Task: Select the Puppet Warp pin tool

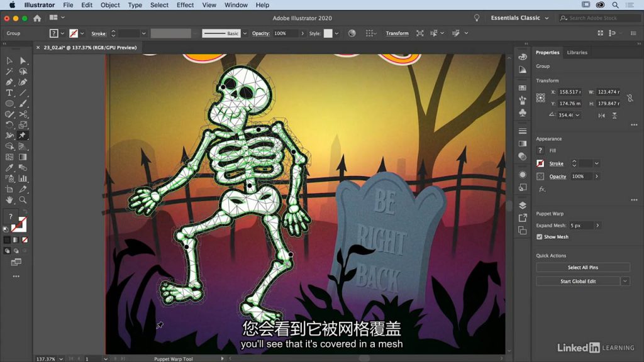Action: point(23,136)
